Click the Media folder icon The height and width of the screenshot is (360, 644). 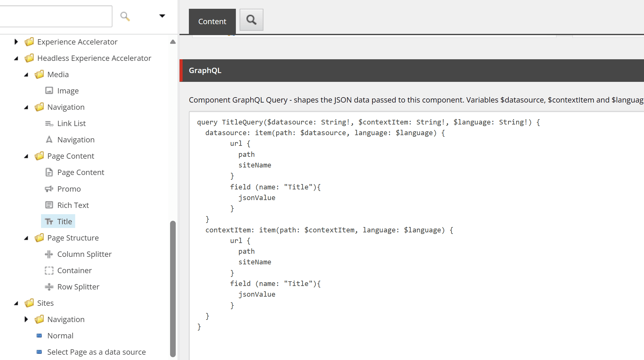[39, 74]
